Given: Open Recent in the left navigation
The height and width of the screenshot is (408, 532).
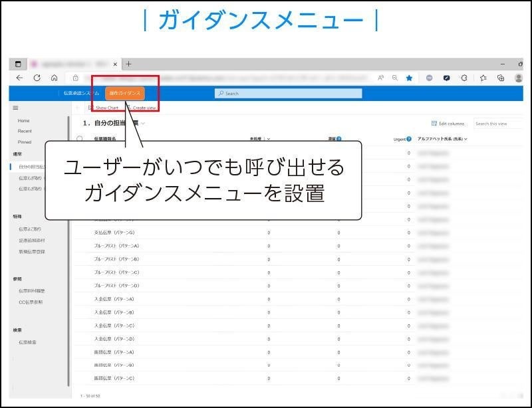Looking at the screenshot, I should [x=25, y=131].
